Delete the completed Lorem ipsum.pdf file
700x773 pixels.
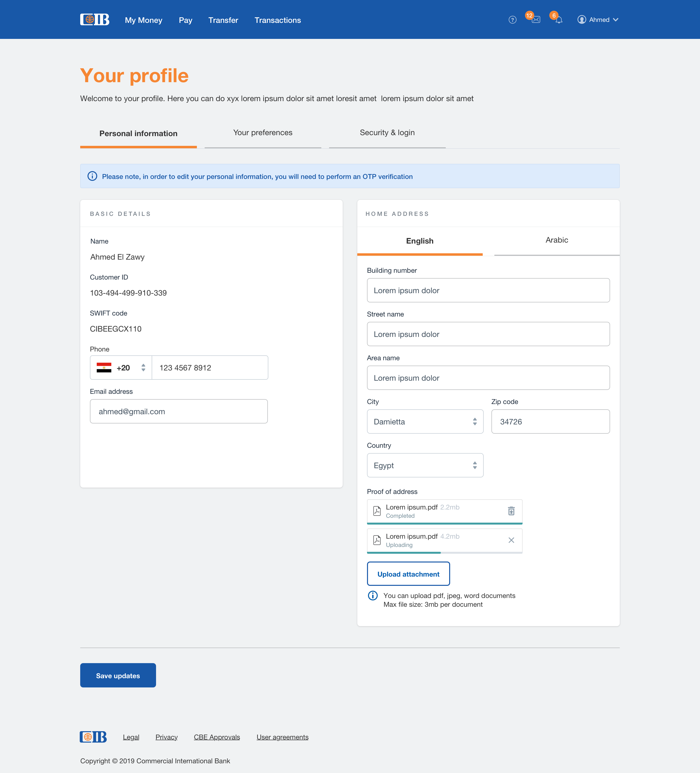point(511,511)
